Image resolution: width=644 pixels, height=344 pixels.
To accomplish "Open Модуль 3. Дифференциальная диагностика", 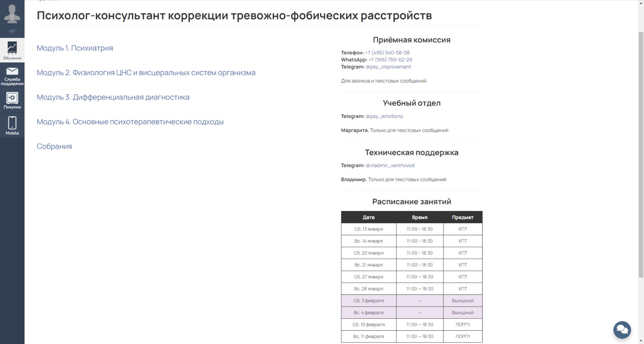I will pos(113,97).
